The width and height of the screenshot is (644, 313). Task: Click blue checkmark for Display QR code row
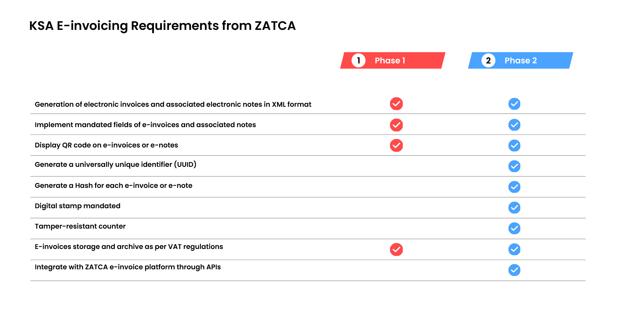(514, 145)
